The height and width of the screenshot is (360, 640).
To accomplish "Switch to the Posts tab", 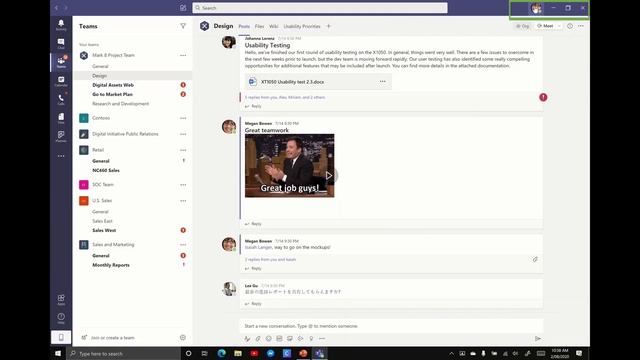I will tap(244, 27).
